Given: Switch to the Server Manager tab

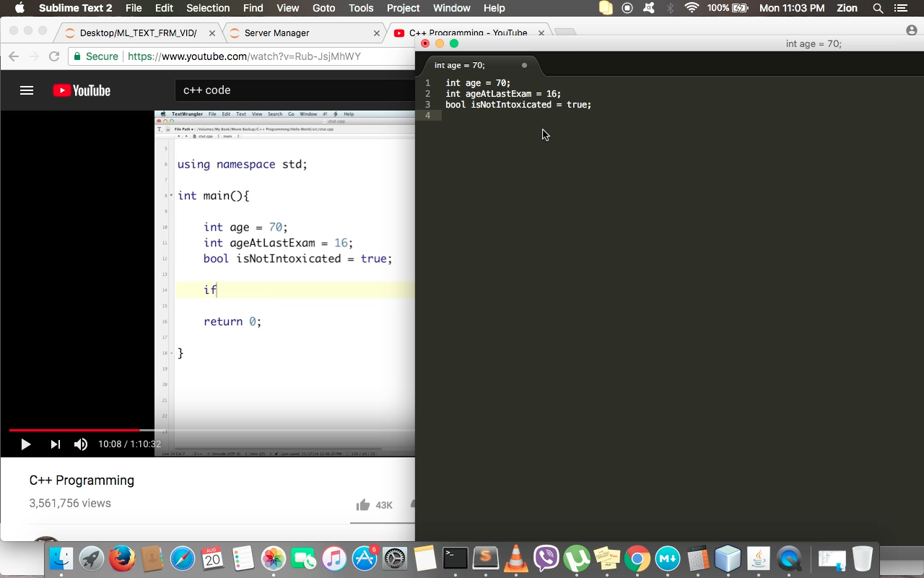Looking at the screenshot, I should 276,33.
